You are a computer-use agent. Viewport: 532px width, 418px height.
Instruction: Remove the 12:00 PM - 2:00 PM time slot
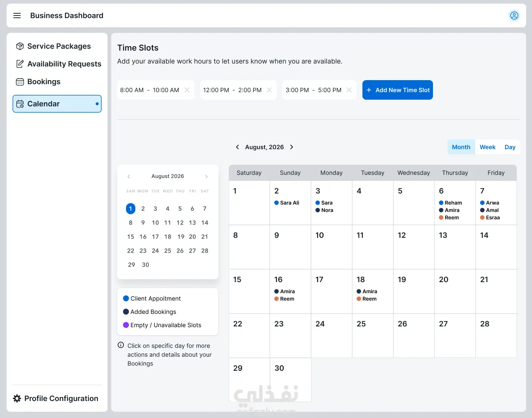269,90
